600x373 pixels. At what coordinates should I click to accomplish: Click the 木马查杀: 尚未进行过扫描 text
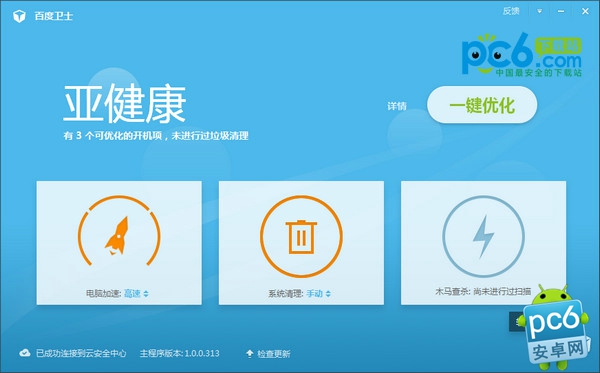pos(483,292)
